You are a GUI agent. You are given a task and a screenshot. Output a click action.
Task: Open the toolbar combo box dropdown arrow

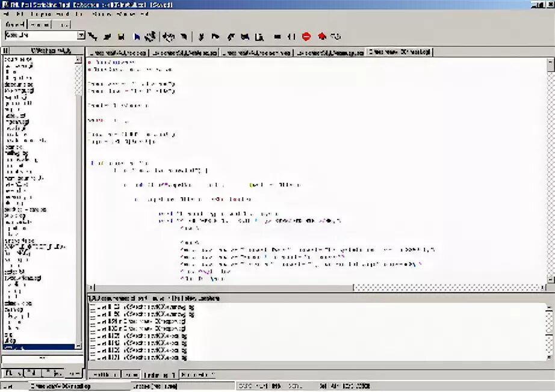[x=81, y=35]
